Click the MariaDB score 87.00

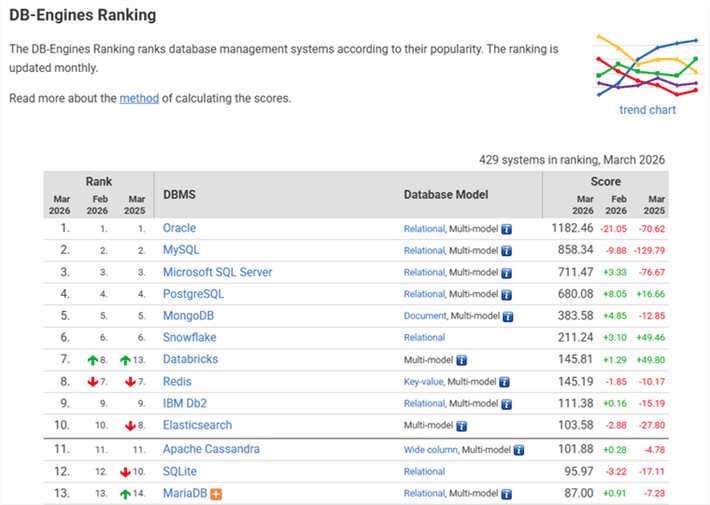[x=578, y=493]
